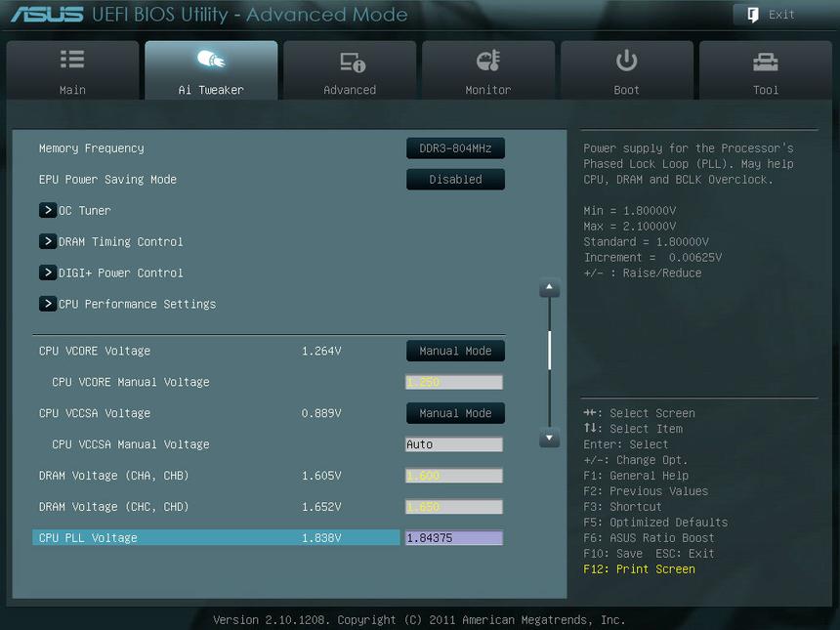The image size is (840, 630).
Task: Click the scroll up arrow
Action: pyautogui.click(x=550, y=289)
